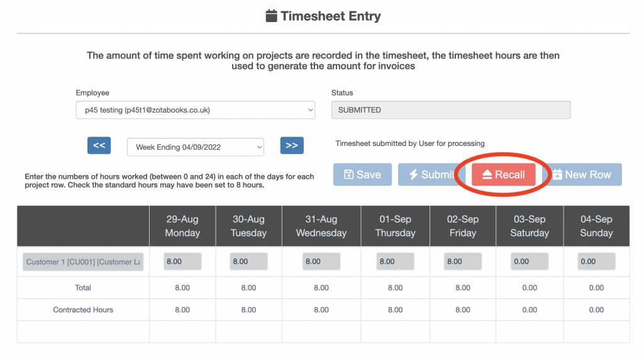
Task: Add a New Row to timesheet
Action: point(581,174)
